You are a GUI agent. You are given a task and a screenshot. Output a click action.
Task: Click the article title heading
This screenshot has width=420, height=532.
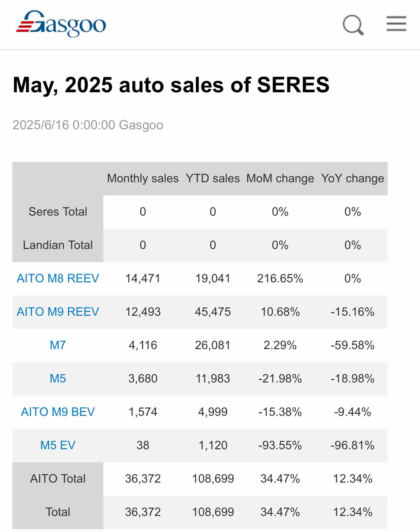(171, 85)
